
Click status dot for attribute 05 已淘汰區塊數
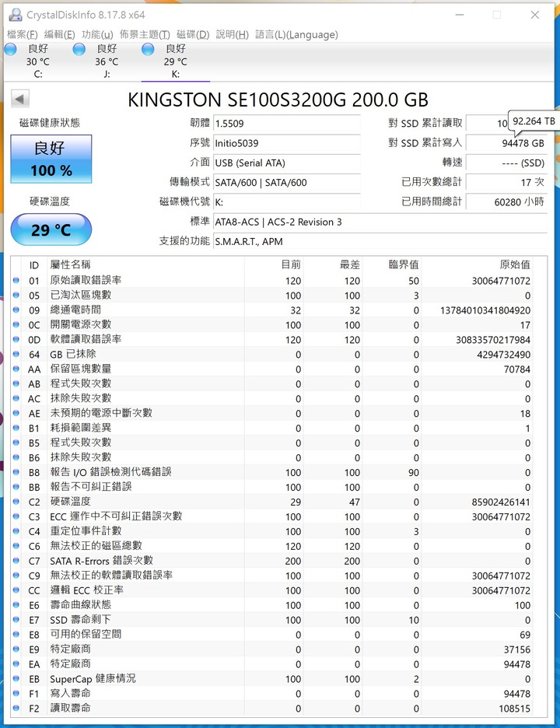point(16,296)
